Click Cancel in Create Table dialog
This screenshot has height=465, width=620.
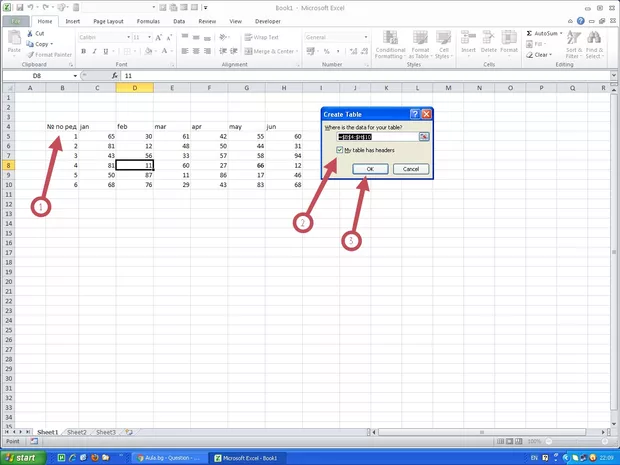[x=411, y=169]
